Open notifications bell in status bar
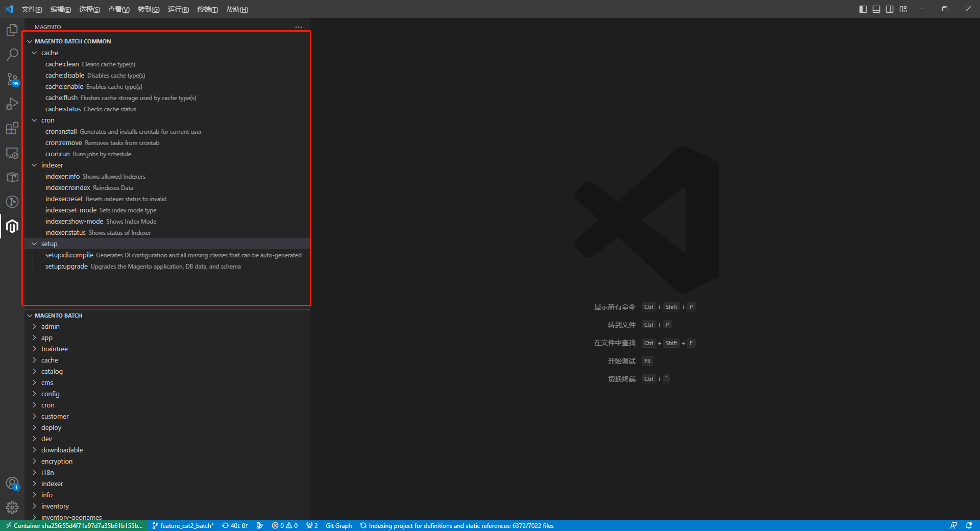Screen dimensions: 980x531 (x=969, y=525)
